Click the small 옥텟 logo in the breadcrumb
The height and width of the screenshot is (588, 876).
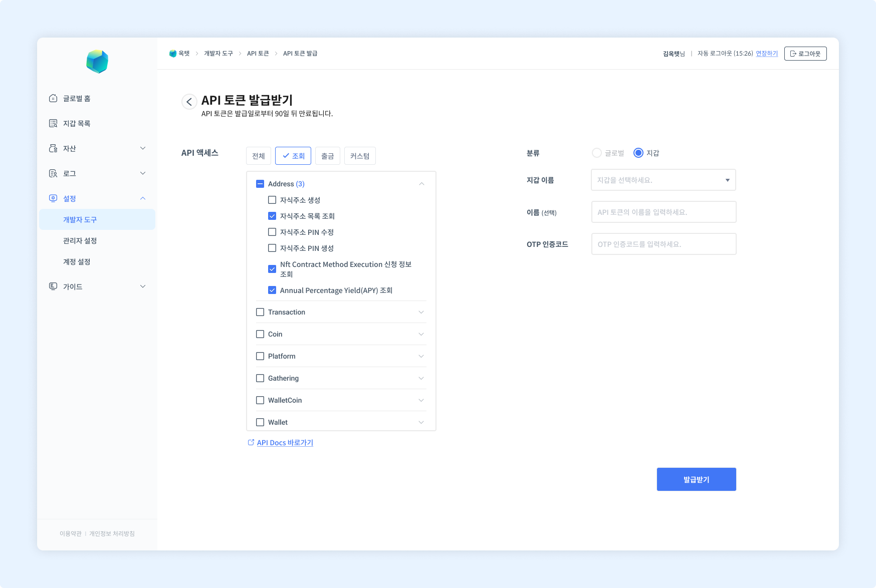tap(173, 54)
